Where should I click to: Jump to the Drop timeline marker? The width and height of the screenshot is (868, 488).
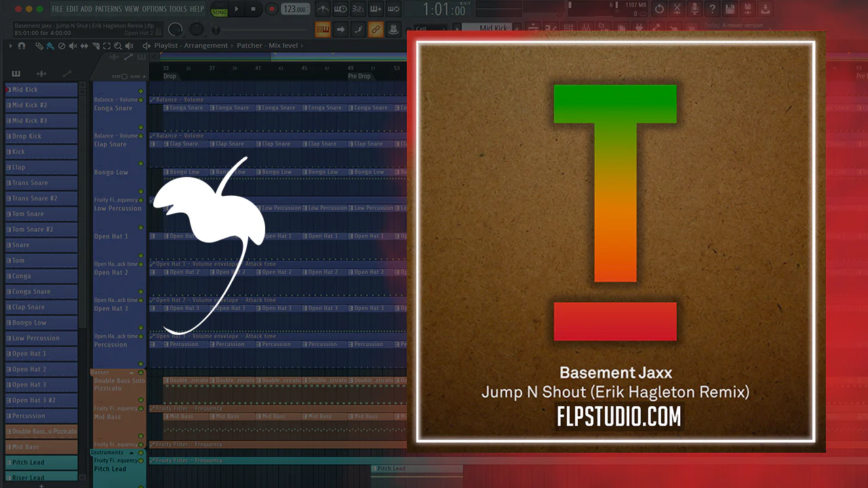(x=170, y=77)
